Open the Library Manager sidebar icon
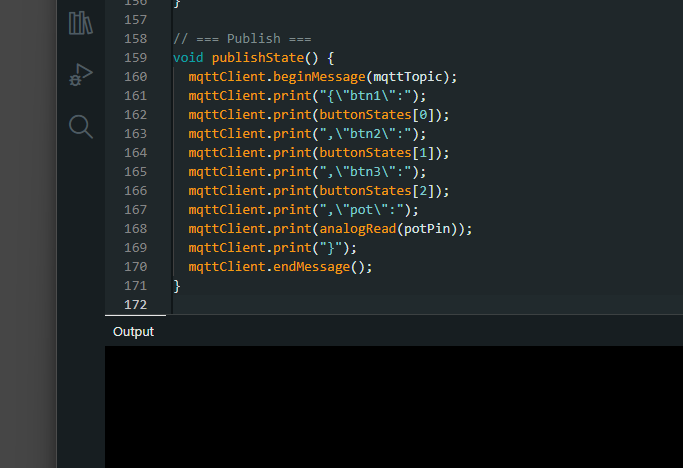This screenshot has width=683, height=468. [x=81, y=23]
